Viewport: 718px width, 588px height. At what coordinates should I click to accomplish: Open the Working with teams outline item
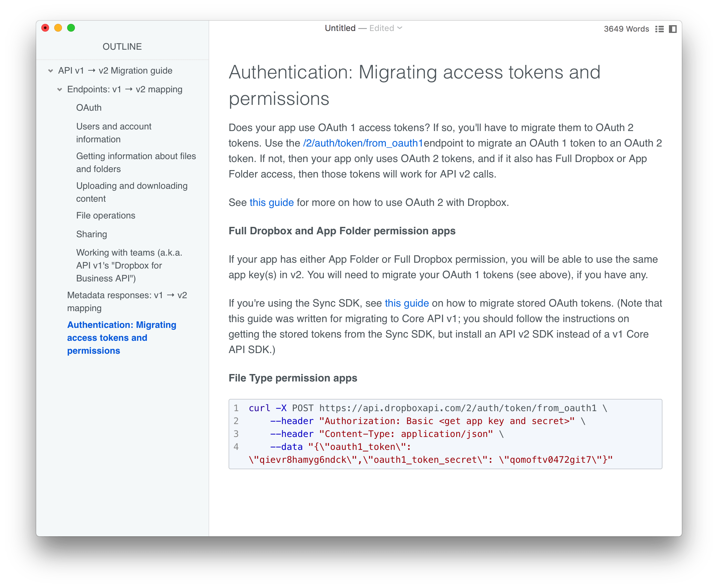click(x=129, y=265)
